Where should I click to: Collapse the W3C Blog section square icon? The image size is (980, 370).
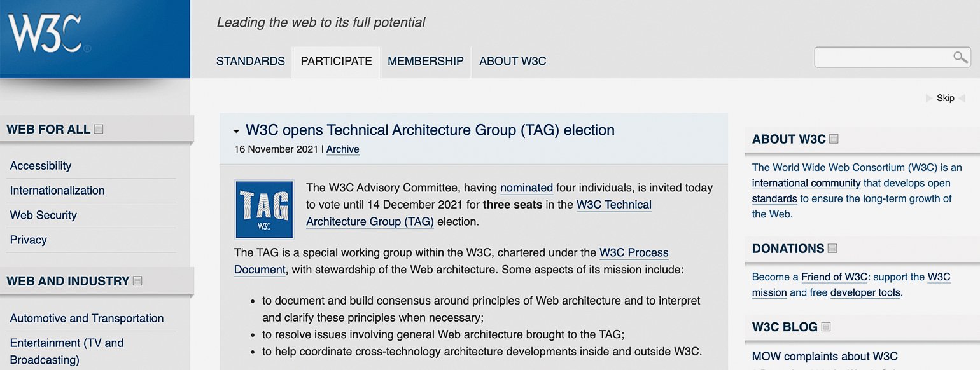point(826,327)
